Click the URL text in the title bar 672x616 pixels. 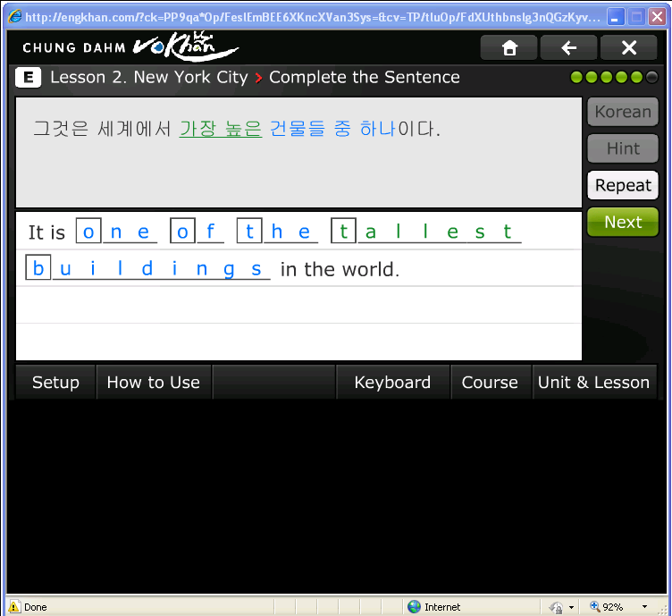(x=313, y=17)
